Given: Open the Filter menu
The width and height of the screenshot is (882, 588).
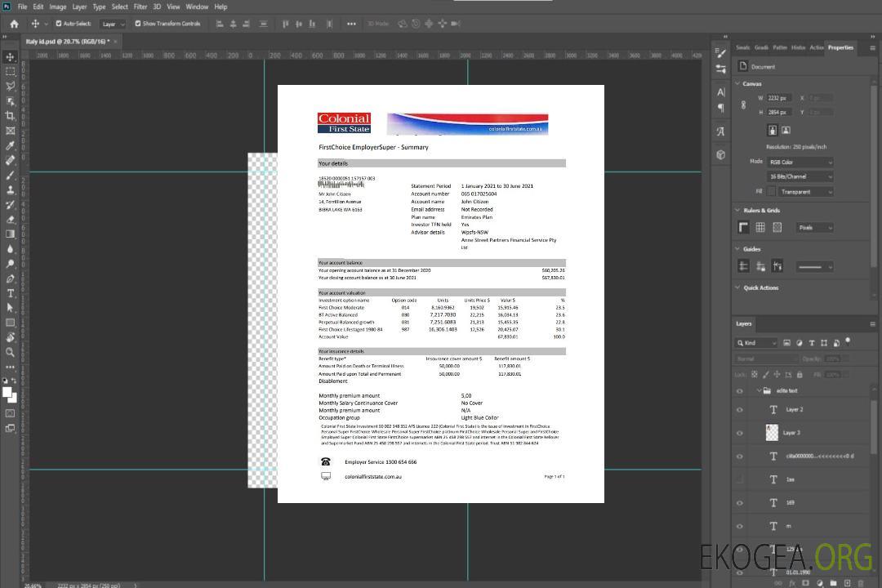Looking at the screenshot, I should tap(140, 7).
